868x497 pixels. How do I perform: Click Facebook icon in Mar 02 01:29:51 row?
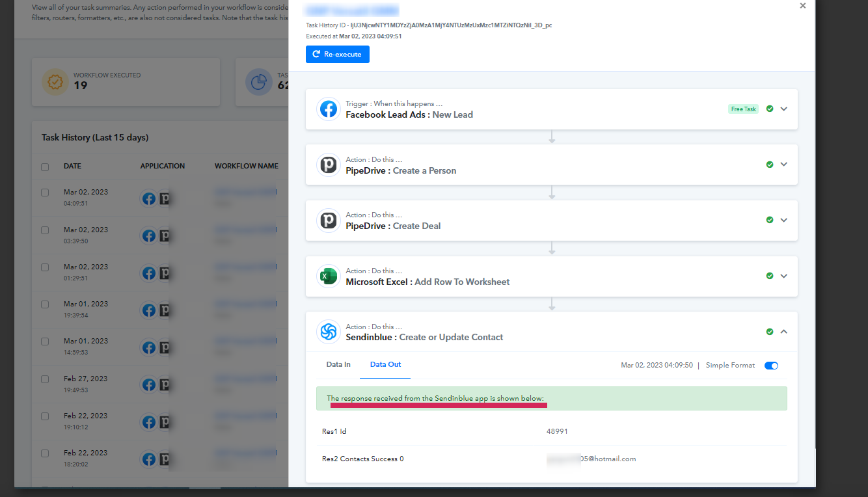click(x=149, y=273)
